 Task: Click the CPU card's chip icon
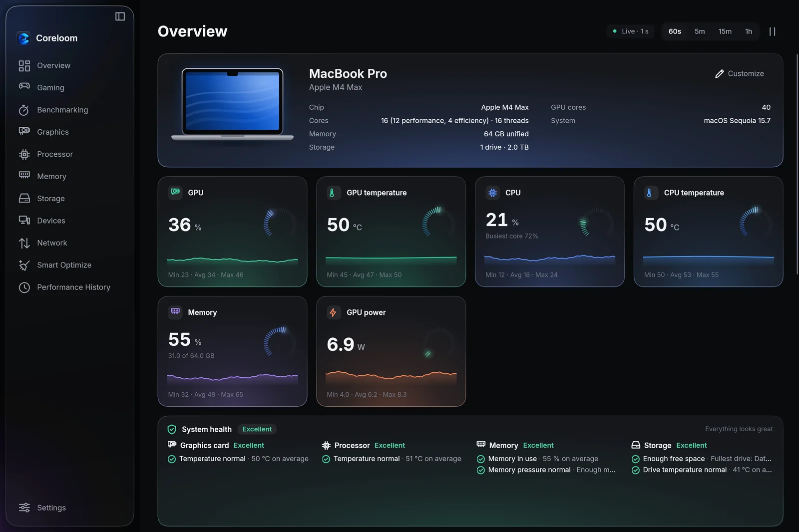[x=493, y=192]
